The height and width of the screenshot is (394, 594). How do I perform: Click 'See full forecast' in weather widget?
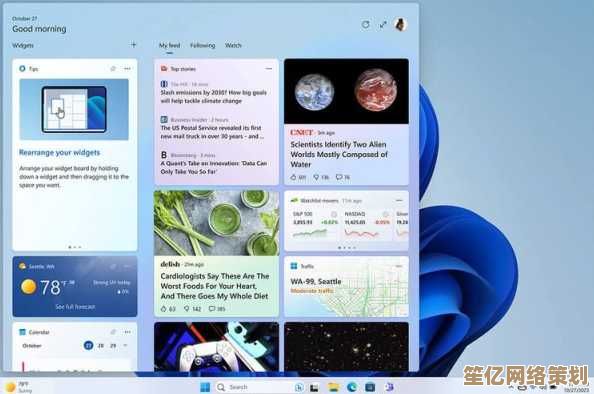[x=75, y=306]
